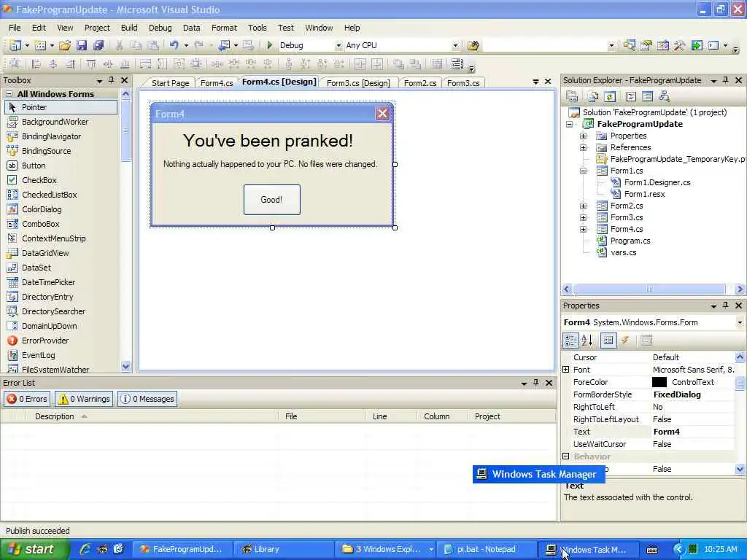Collapse Form1.cs node in Solution Explorer
This screenshot has width=747, height=560.
[583, 171]
